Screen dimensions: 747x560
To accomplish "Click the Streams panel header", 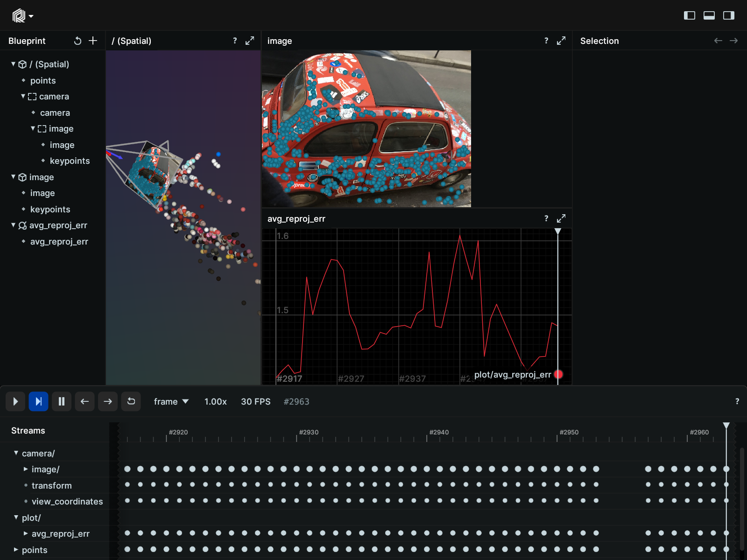I will click(x=28, y=430).
